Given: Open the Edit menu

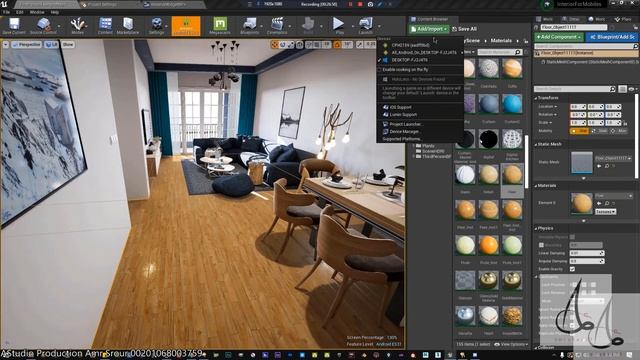Looking at the screenshot, I should click(20, 12).
